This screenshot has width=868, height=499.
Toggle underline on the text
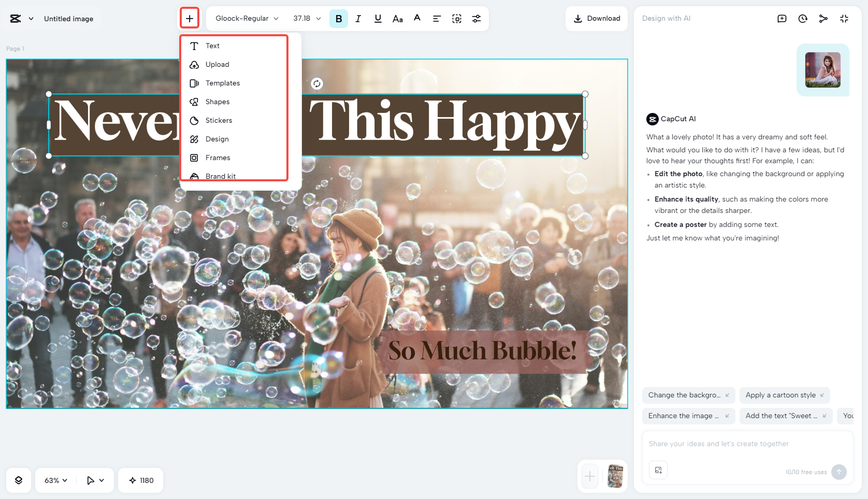[378, 18]
